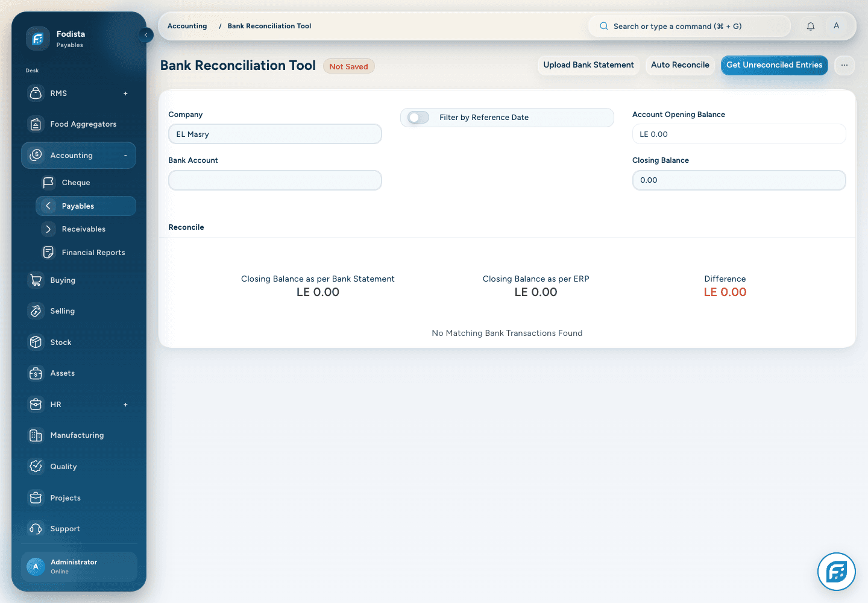
Task: Click the search magnifier icon
Action: point(604,27)
